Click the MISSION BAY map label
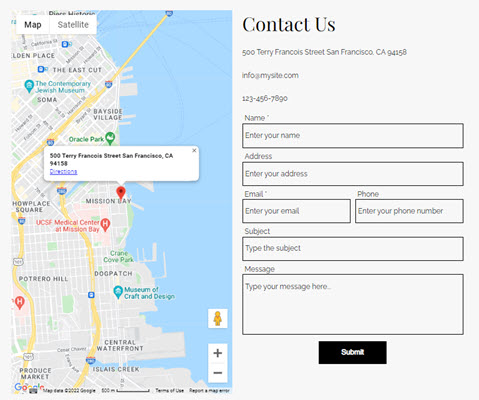The image size is (479, 400). coord(108,201)
